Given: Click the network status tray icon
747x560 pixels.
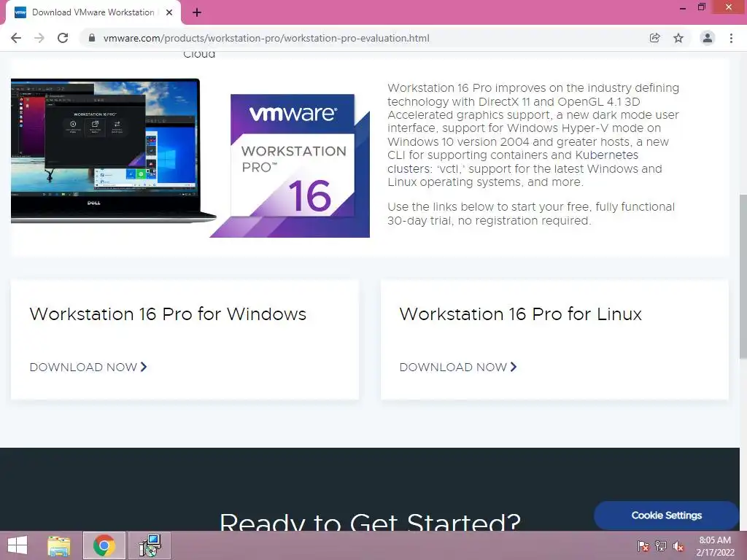Looking at the screenshot, I should 661,546.
